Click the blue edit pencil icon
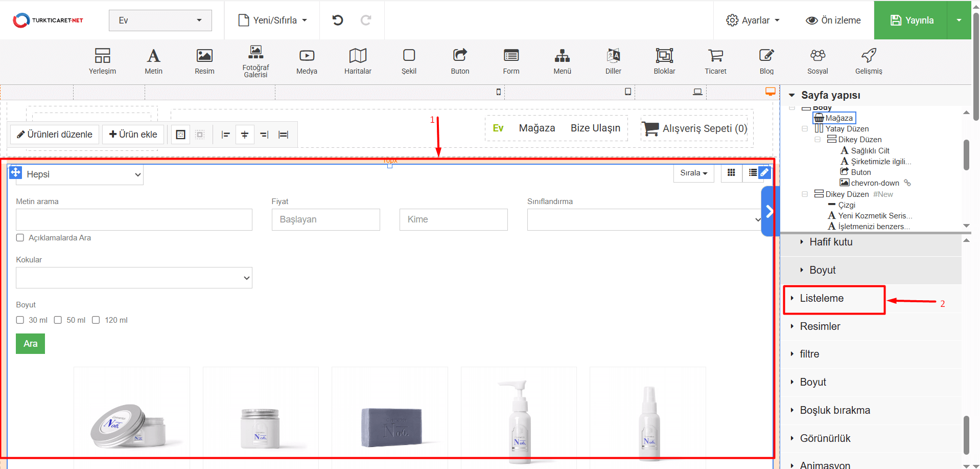The image size is (980, 469). point(764,172)
